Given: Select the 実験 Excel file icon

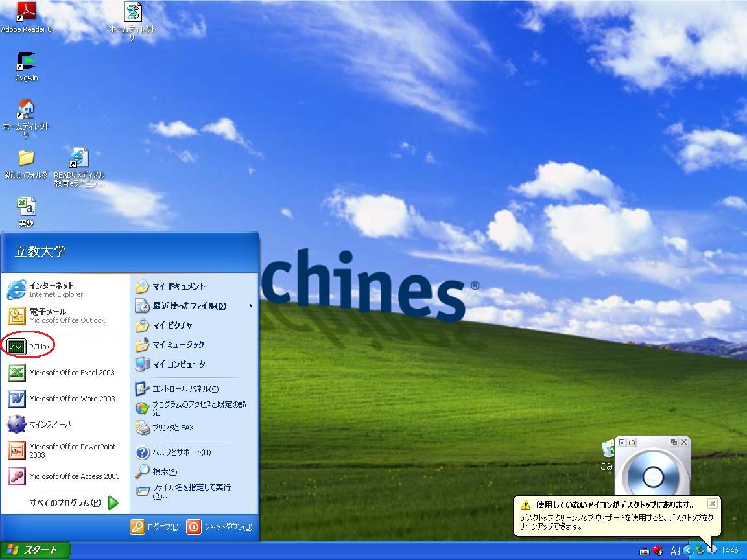Looking at the screenshot, I should pyautogui.click(x=26, y=212).
